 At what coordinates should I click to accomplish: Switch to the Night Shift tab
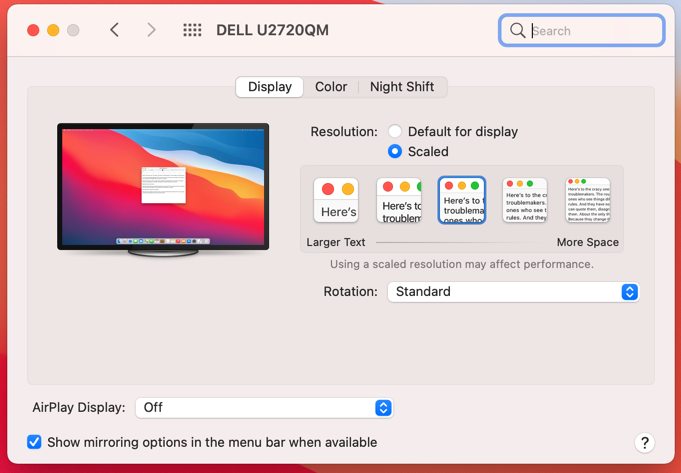click(x=402, y=87)
